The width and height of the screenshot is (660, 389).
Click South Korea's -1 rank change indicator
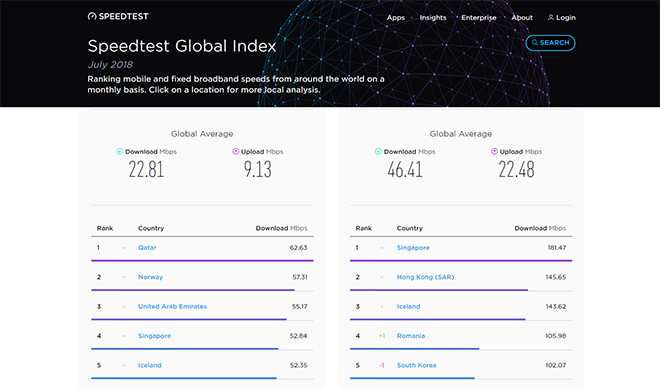point(382,365)
